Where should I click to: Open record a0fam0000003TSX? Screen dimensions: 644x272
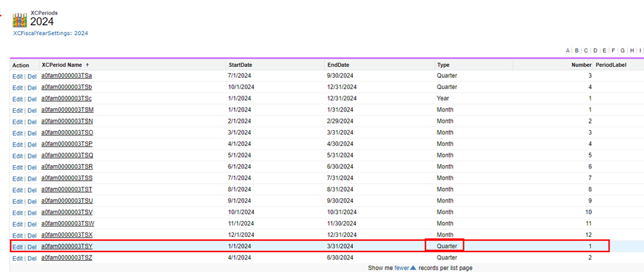(x=67, y=234)
